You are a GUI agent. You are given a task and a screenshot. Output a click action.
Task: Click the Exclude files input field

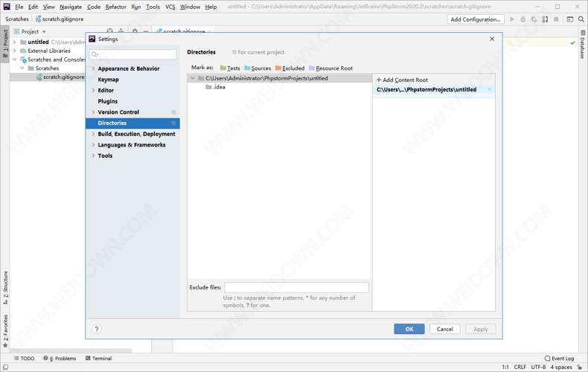[x=296, y=287]
